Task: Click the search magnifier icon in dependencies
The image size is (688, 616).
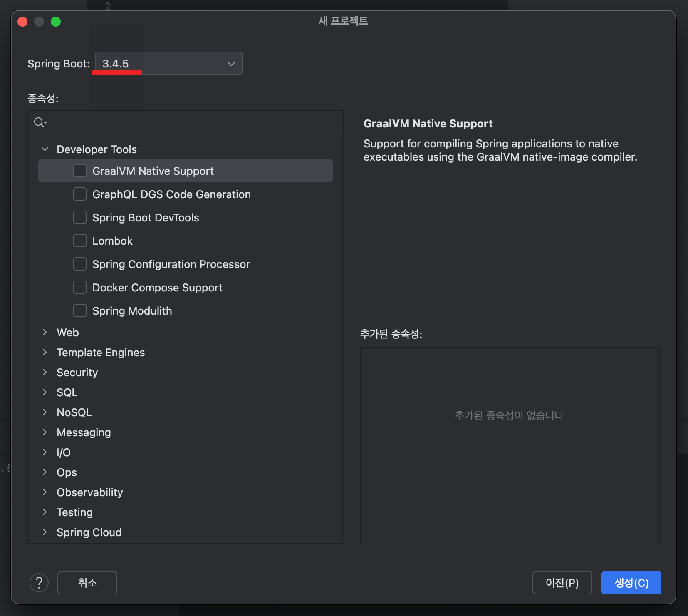Action: [40, 122]
